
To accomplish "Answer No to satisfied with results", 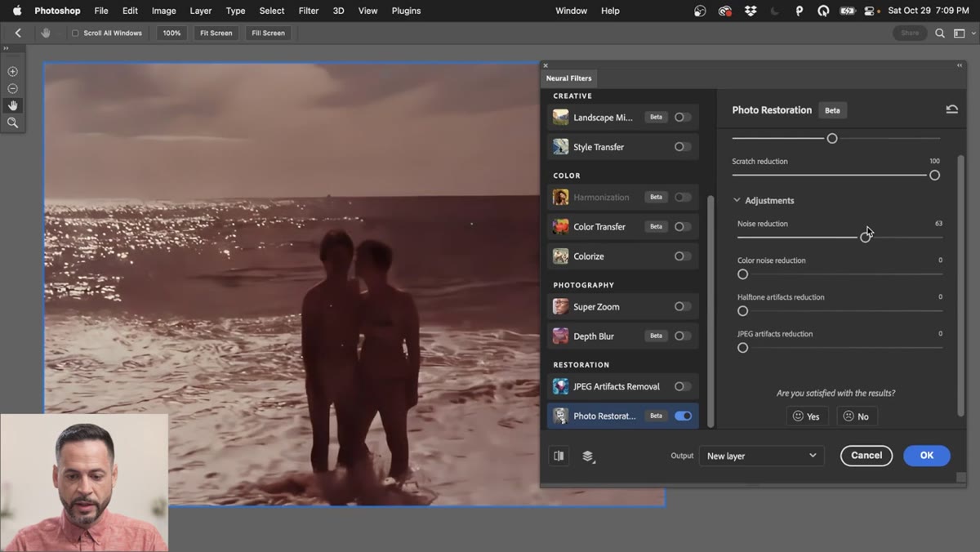I will (857, 416).
